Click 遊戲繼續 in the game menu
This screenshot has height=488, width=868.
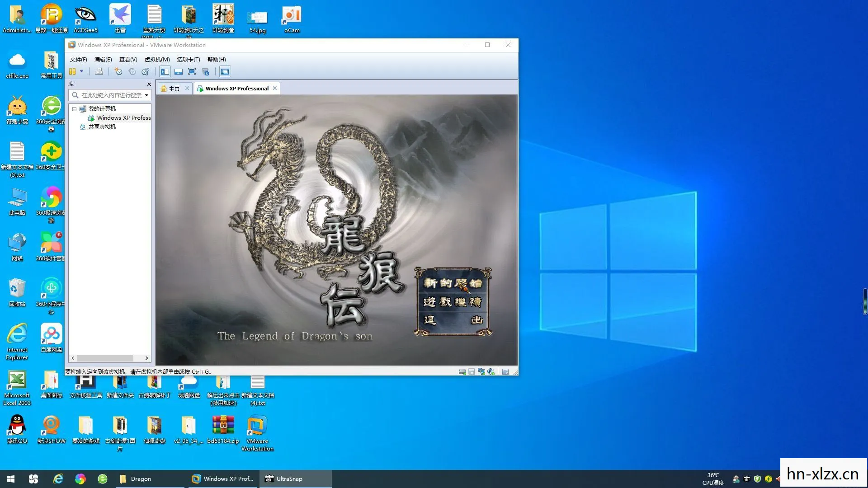coord(453,302)
